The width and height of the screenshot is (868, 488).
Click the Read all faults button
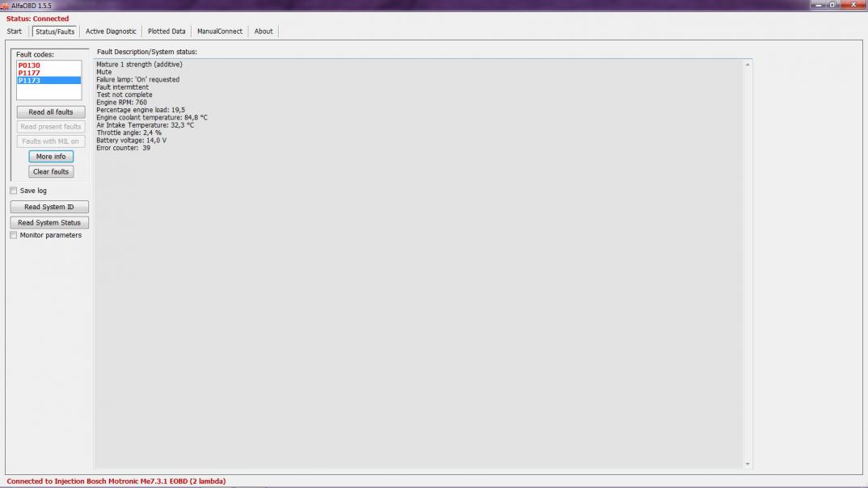pos(50,111)
